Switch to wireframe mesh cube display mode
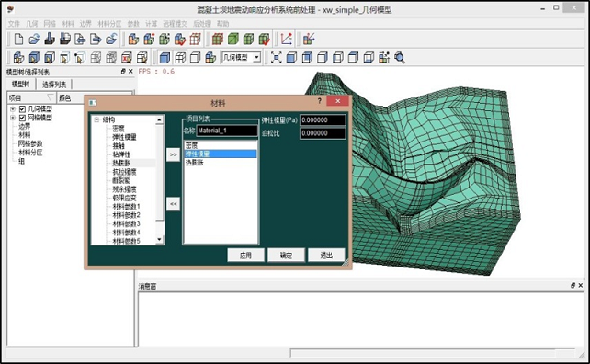 pos(180,58)
